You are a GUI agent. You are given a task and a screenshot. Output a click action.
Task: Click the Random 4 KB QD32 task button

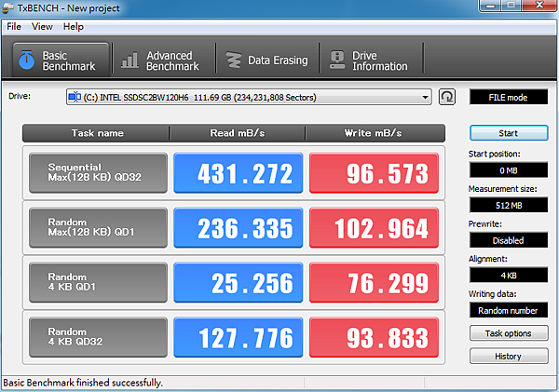pos(98,337)
